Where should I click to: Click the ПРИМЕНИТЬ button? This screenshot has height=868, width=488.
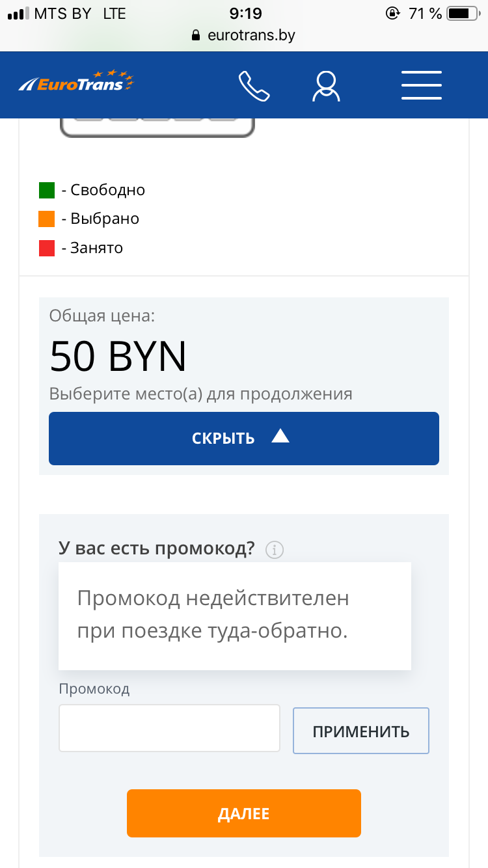coord(361,731)
